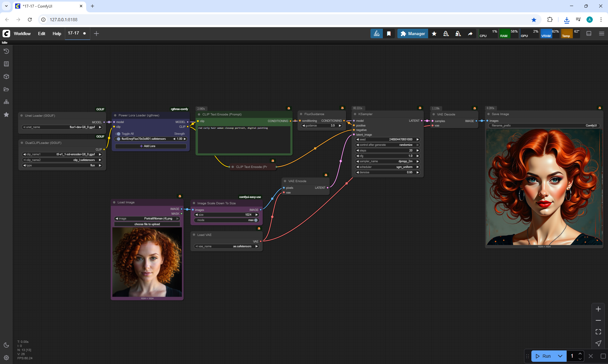Image resolution: width=608 pixels, height=364 pixels.
Task: Click the bookmark icon in top toolbar
Action: point(389,34)
